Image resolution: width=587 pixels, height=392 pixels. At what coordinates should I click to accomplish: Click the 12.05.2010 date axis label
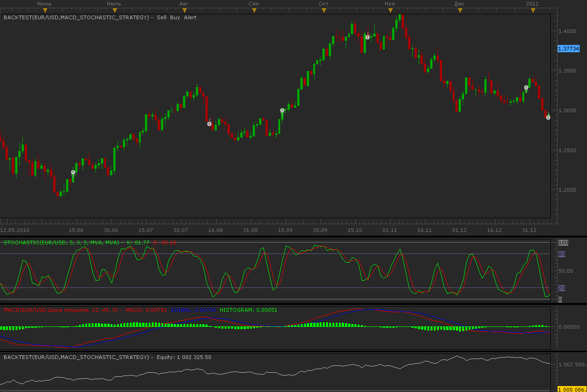(x=15, y=230)
